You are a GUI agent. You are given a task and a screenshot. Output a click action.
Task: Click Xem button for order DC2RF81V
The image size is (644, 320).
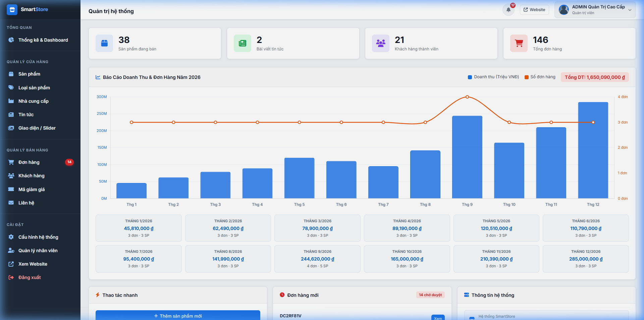pyautogui.click(x=438, y=318)
